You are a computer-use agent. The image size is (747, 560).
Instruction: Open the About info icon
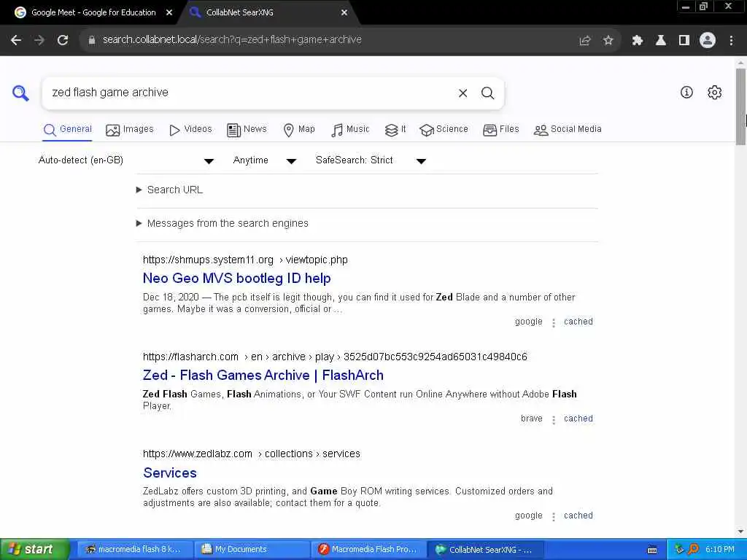tap(686, 93)
